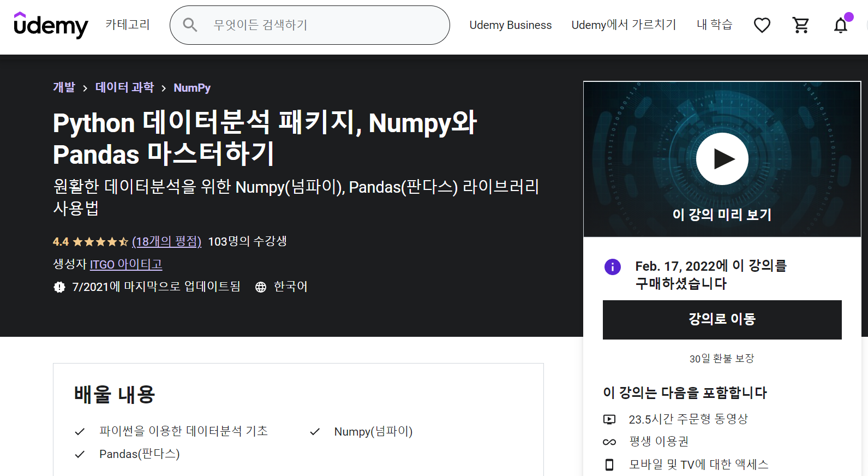This screenshot has width=868, height=476.
Task: Focus the 무엇이든 검색하기 search field
Action: [x=310, y=25]
